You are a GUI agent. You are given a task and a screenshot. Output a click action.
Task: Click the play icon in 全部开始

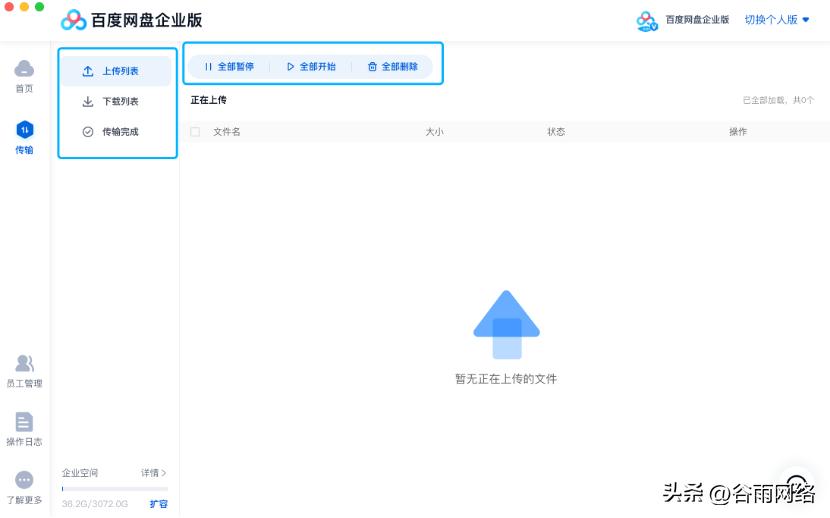(x=290, y=67)
